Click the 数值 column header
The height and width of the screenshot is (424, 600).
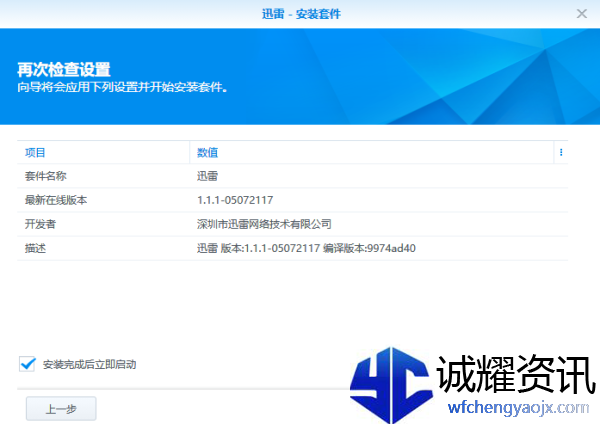pos(371,153)
